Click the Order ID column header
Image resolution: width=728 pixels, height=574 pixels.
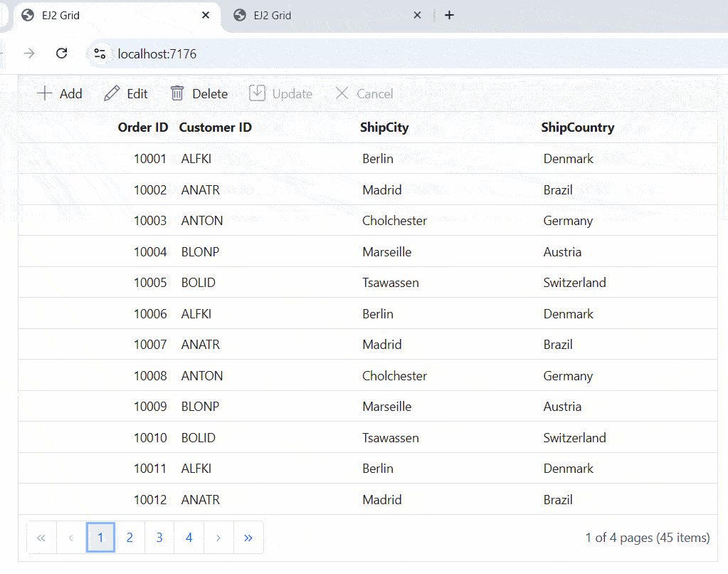(x=143, y=127)
